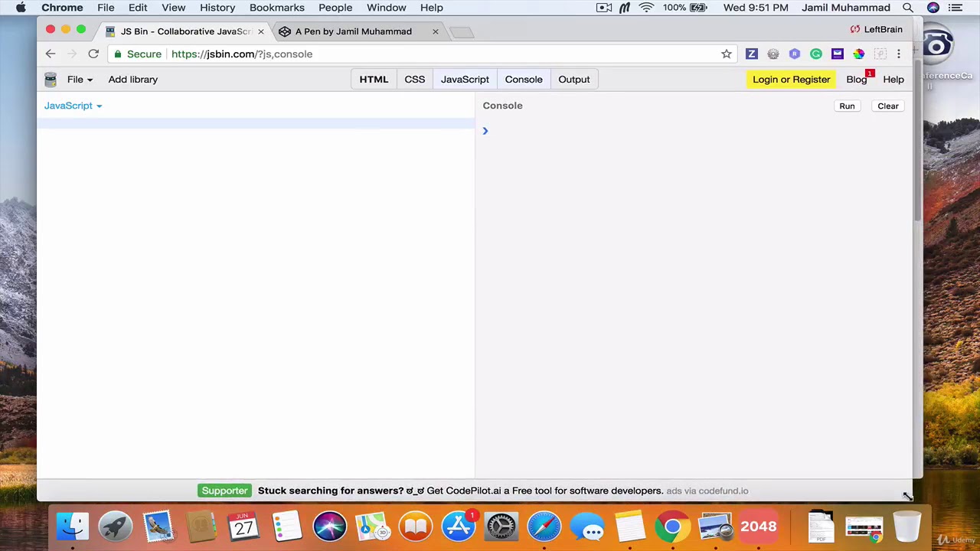This screenshot has width=980, height=551.
Task: Expand the JavaScript language dropdown
Action: pos(73,106)
